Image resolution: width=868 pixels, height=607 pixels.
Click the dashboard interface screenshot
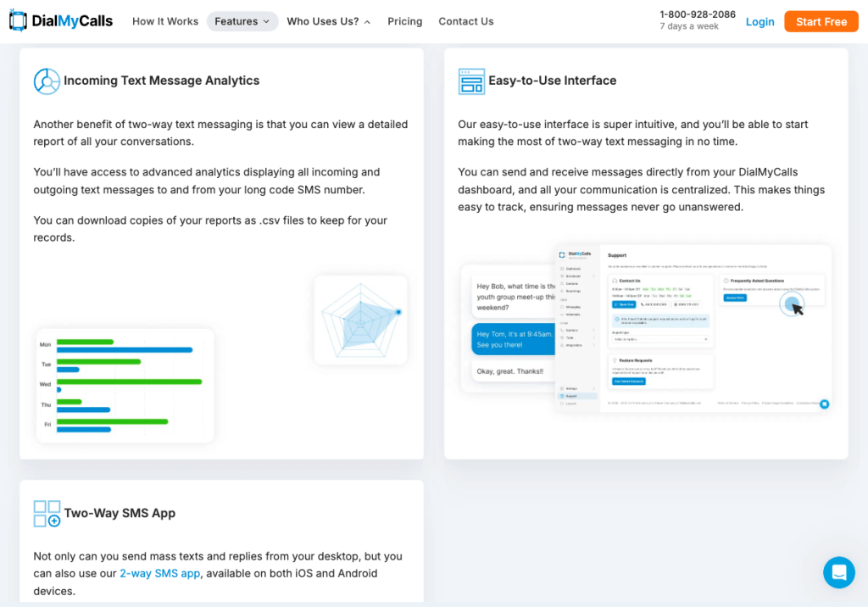(x=692, y=328)
